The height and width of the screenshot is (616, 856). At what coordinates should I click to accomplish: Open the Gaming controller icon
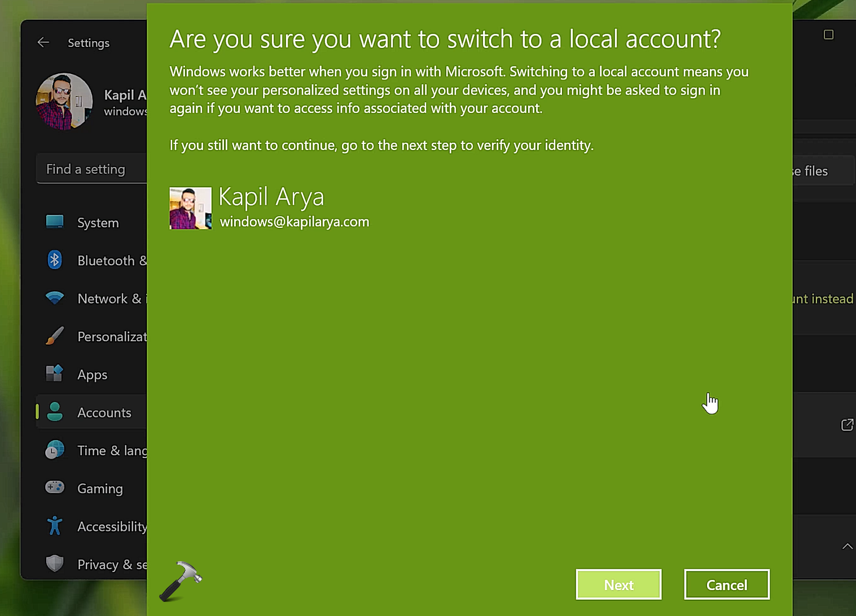point(55,487)
